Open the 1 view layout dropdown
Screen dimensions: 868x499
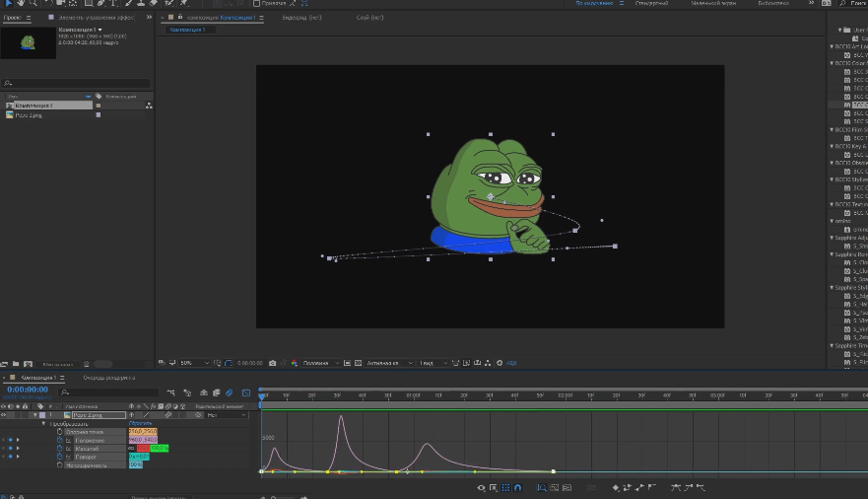pyautogui.click(x=433, y=363)
